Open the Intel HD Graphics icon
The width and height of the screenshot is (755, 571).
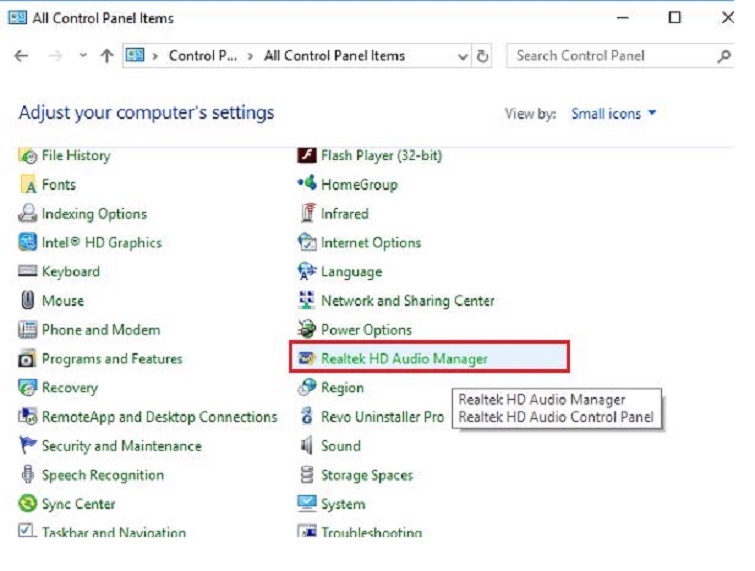[x=28, y=243]
